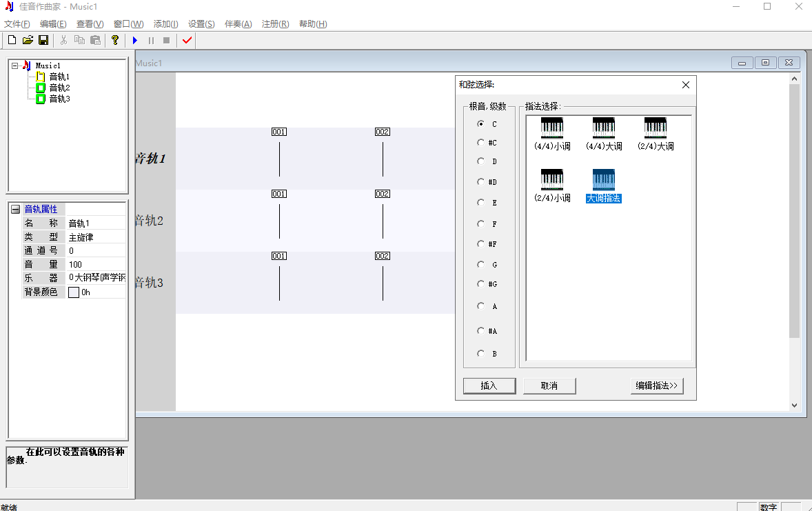
Task: Start playback with the blue play icon
Action: coord(135,40)
